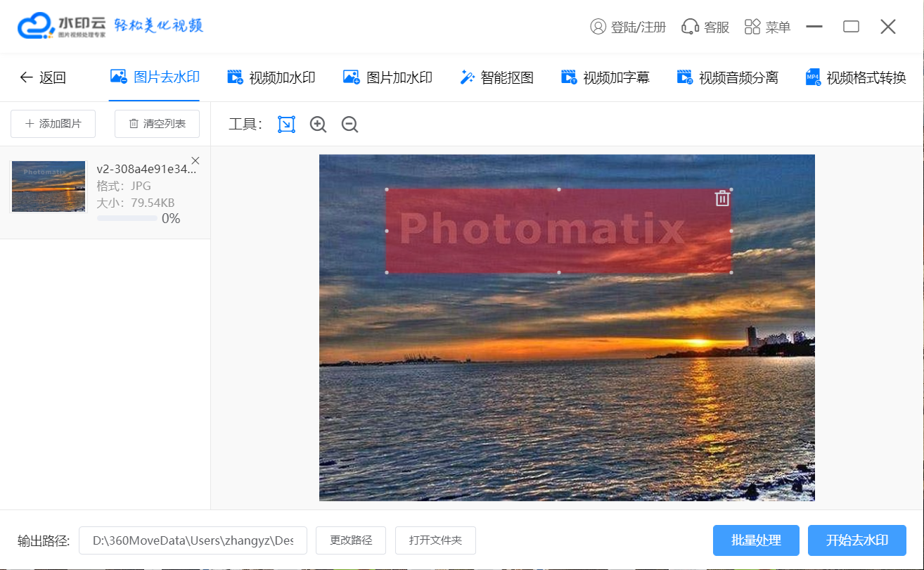This screenshot has width=924, height=570.
Task: Switch to 视频加字幕 tab
Action: click(x=605, y=77)
